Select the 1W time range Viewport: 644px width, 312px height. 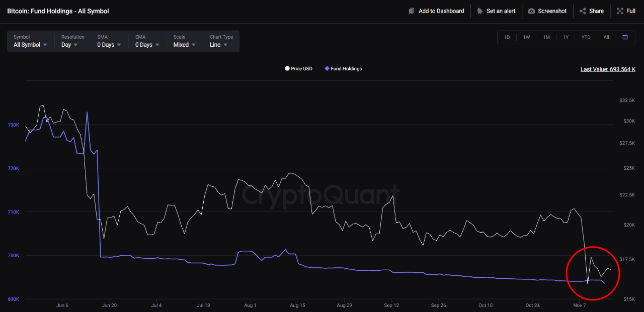point(526,37)
